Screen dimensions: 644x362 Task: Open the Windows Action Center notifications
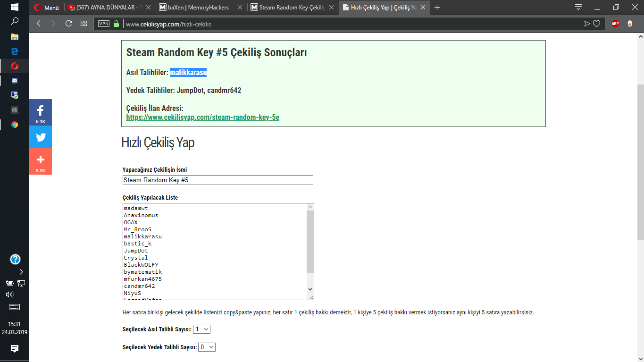click(15, 349)
